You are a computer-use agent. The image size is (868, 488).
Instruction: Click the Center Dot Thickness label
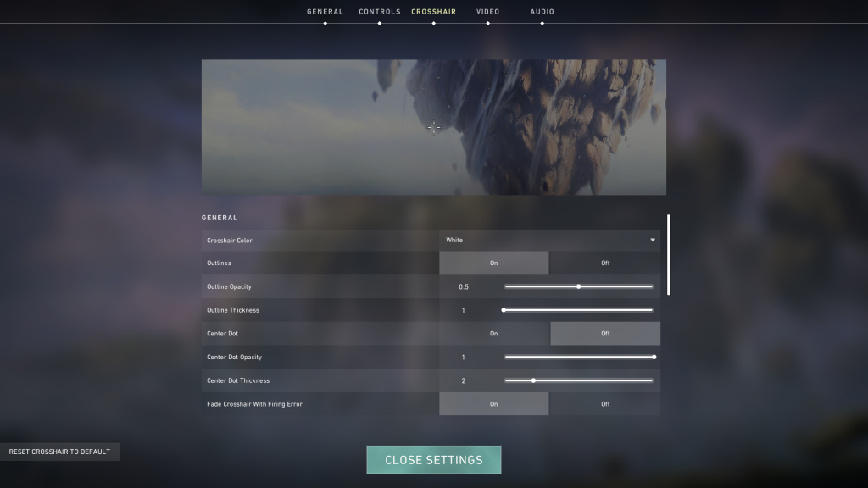point(238,380)
